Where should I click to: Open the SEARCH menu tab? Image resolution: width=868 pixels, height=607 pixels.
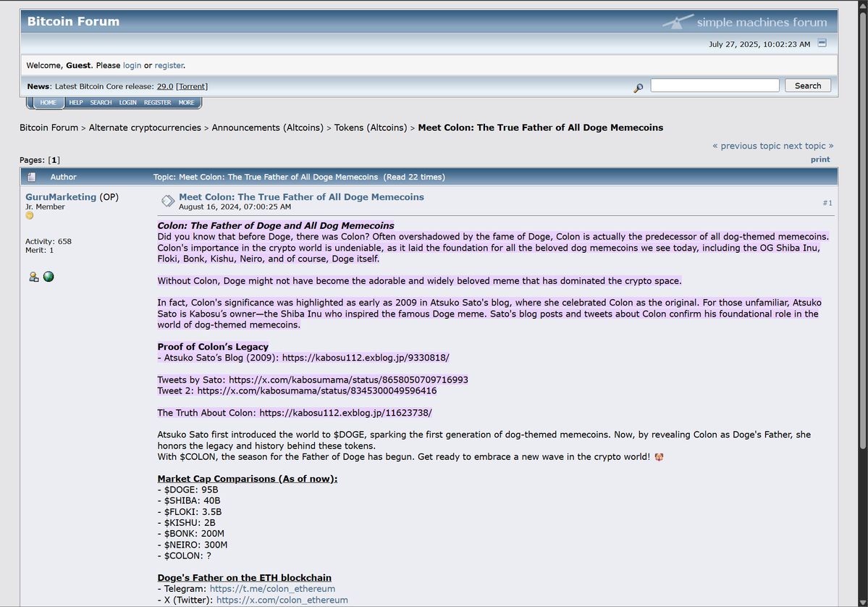click(101, 102)
